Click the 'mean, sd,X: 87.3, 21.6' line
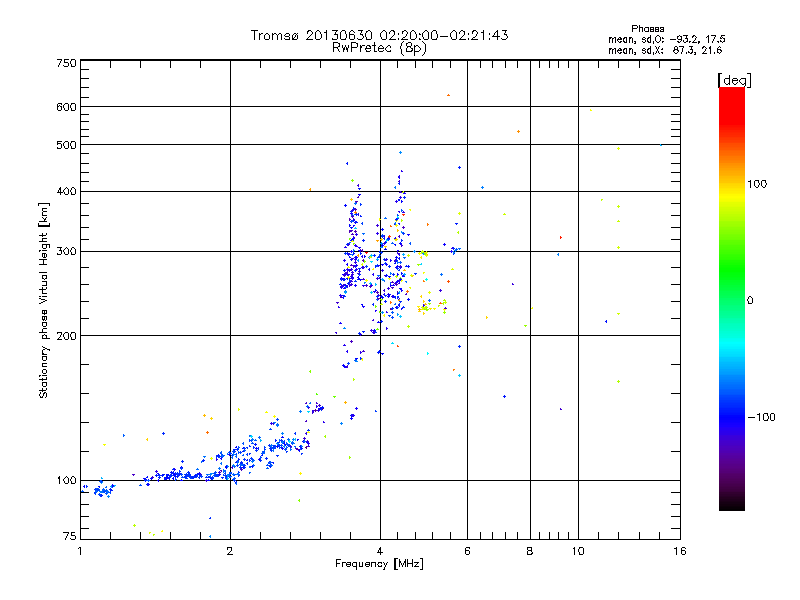The width and height of the screenshot is (800, 600). point(665,50)
